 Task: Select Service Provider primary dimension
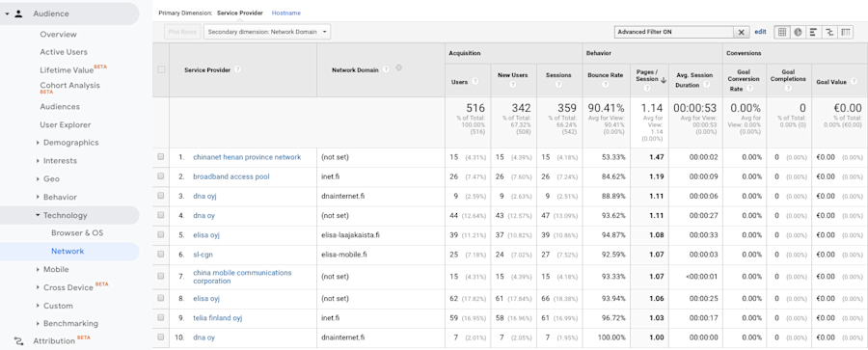pos(240,13)
